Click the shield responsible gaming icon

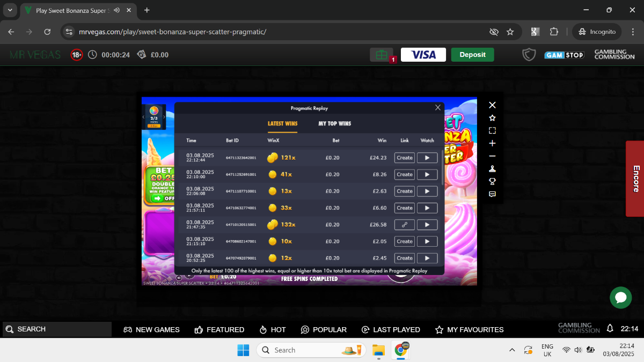click(529, 55)
